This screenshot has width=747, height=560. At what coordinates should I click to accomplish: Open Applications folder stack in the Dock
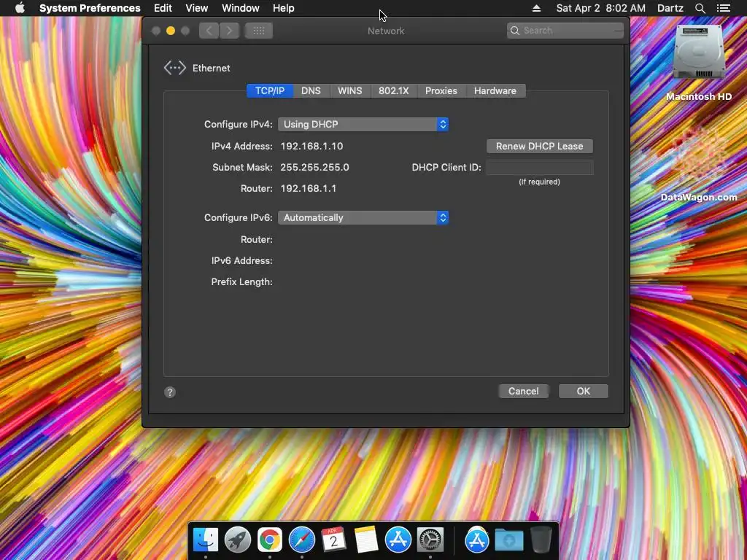[477, 540]
